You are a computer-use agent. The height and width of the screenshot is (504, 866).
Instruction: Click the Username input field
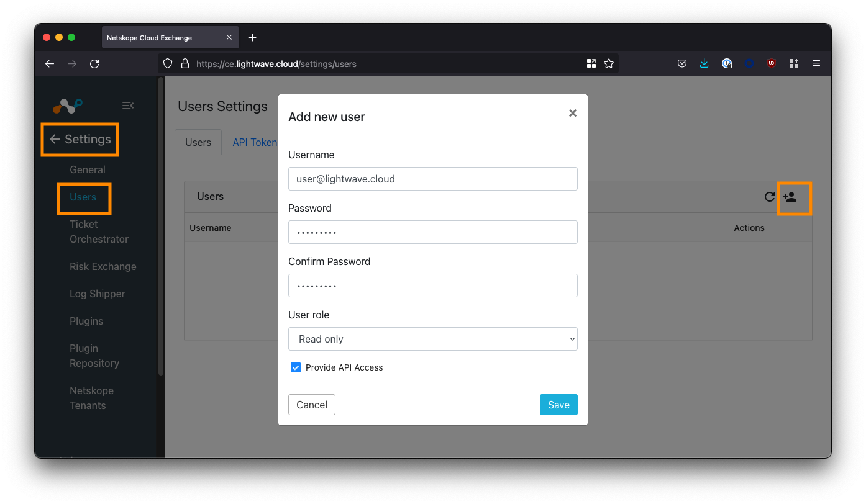(433, 179)
